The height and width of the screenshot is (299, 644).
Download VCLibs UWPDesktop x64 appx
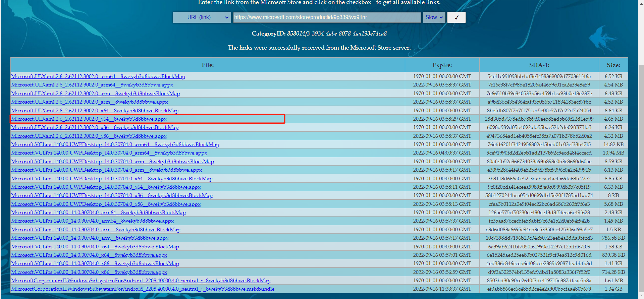[x=106, y=187]
